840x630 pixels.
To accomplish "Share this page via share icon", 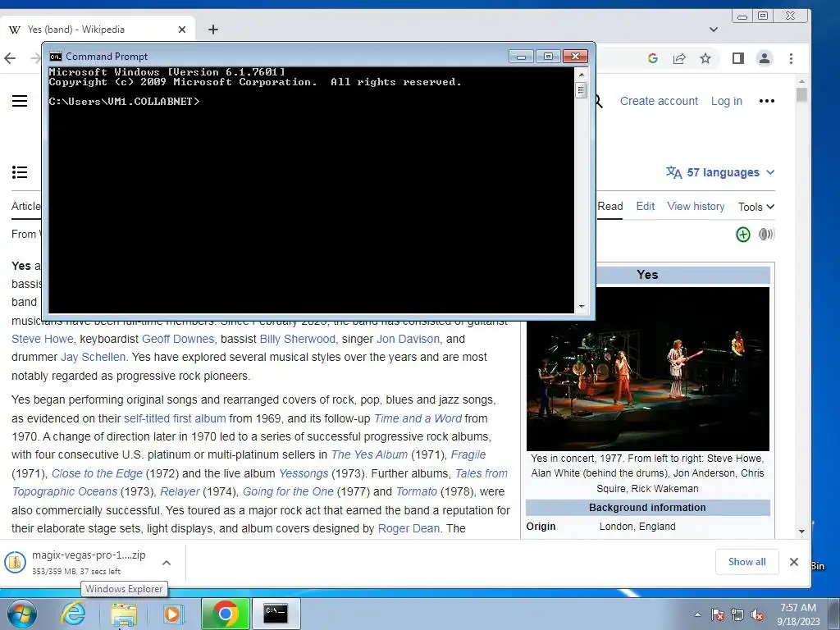I will point(679,58).
